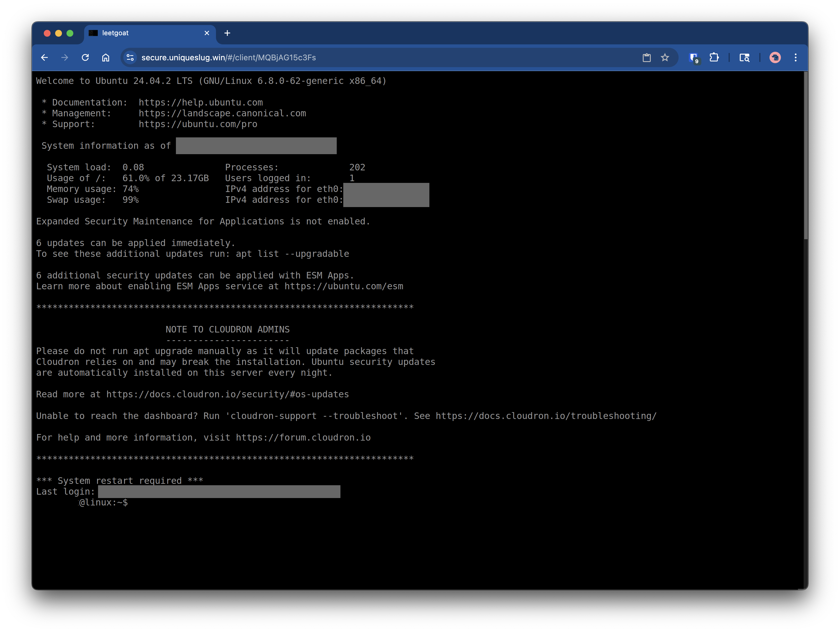The width and height of the screenshot is (840, 632).
Task: Close the leetgoat tab
Action: coord(207,33)
